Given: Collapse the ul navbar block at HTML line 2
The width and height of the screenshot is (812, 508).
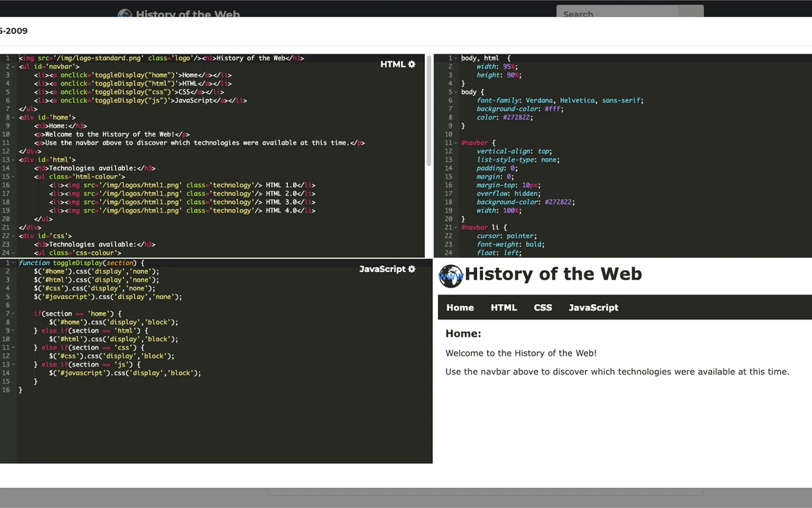Looking at the screenshot, I should (x=14, y=67).
